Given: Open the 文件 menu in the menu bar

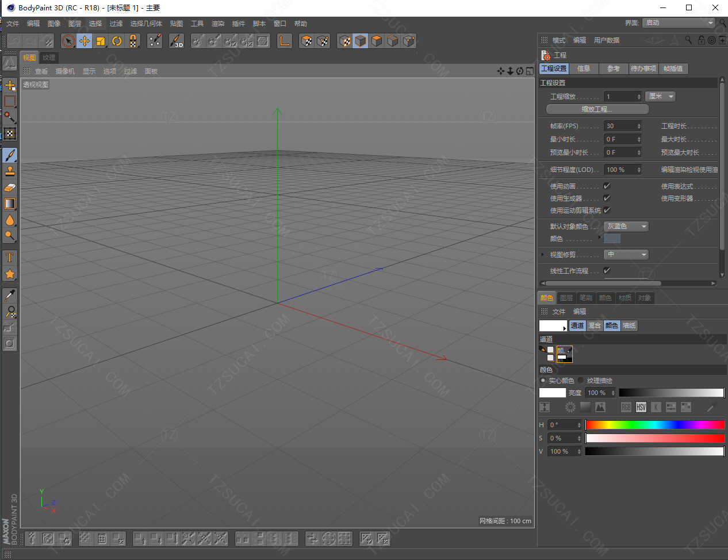Looking at the screenshot, I should click(x=13, y=24).
